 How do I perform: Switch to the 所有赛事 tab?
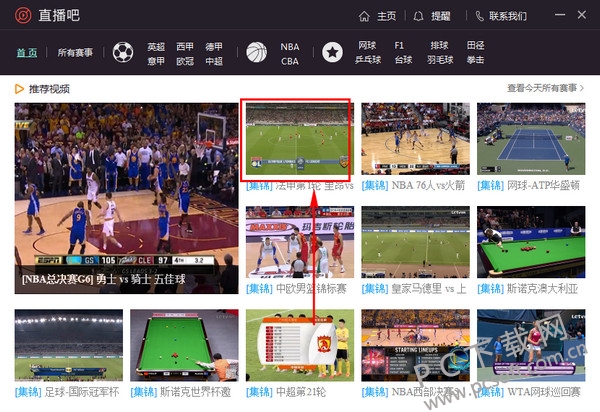point(77,53)
